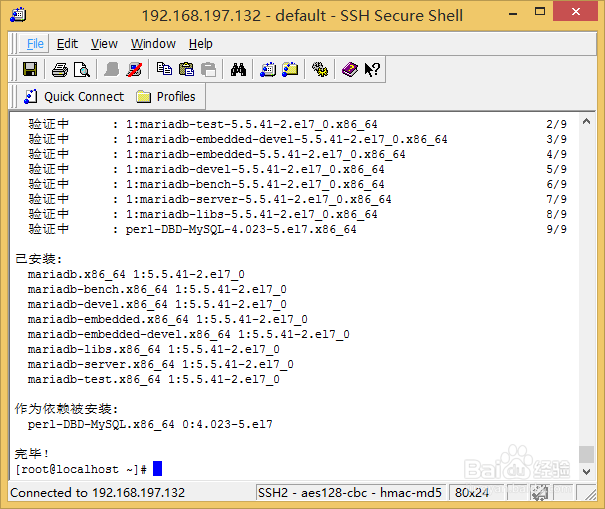Click the 'mariadb-libs.x86_64' installed line

tap(154, 349)
